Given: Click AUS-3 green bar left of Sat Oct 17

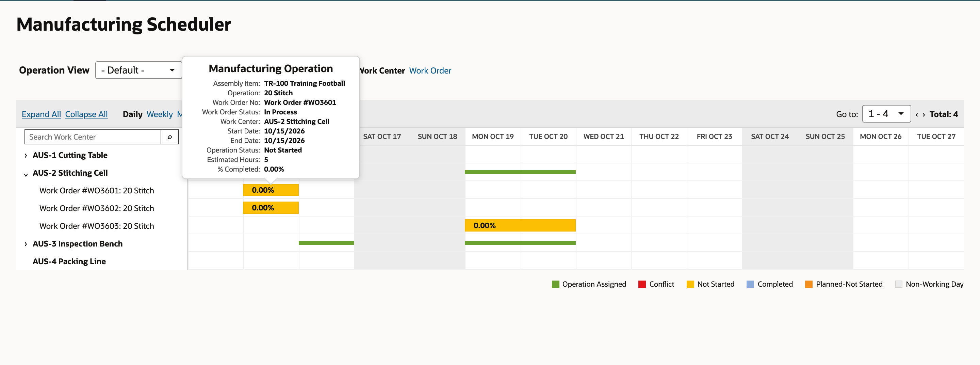Looking at the screenshot, I should tap(326, 243).
